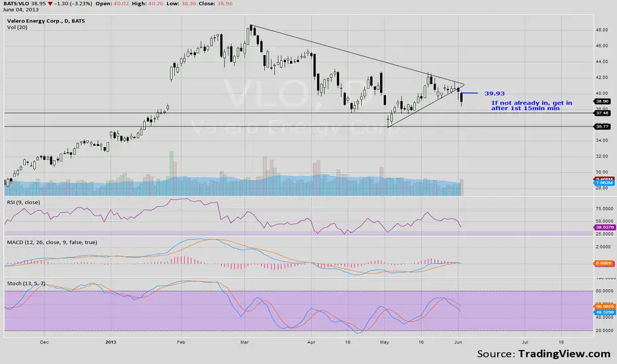Viewport: 617px width, 364px height.
Task: Select the Valero Energy Corp., D, BATS legend
Action: pyautogui.click(x=46, y=21)
